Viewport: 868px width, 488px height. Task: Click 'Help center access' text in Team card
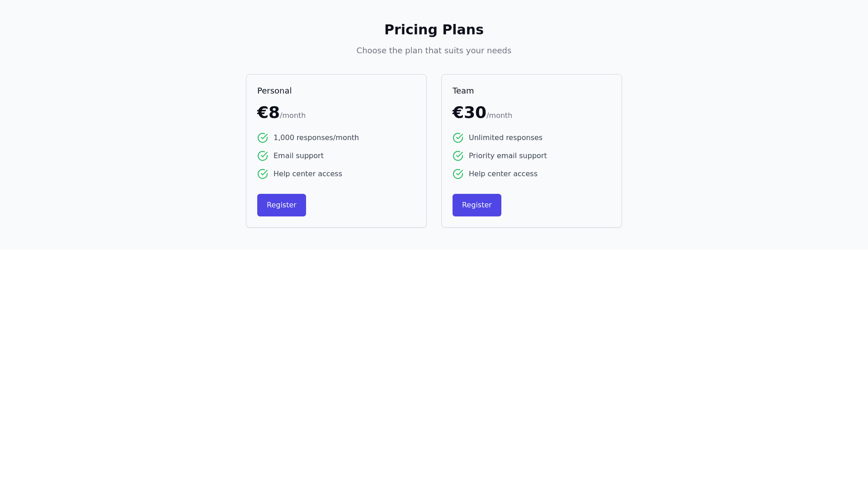pos(503,174)
